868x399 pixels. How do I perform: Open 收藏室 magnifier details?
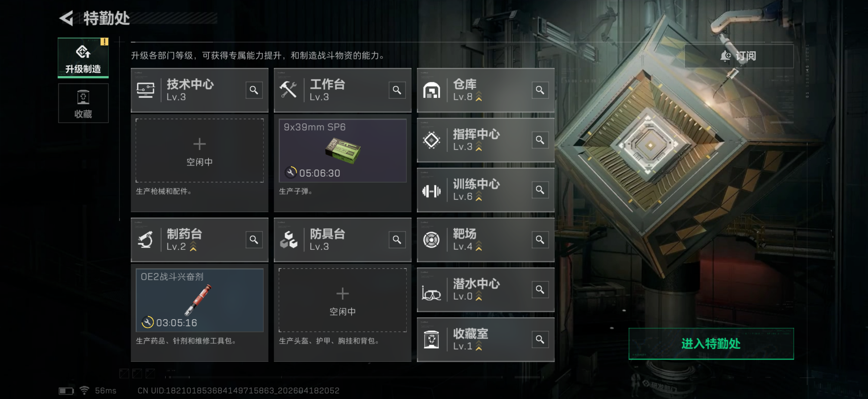pos(540,339)
